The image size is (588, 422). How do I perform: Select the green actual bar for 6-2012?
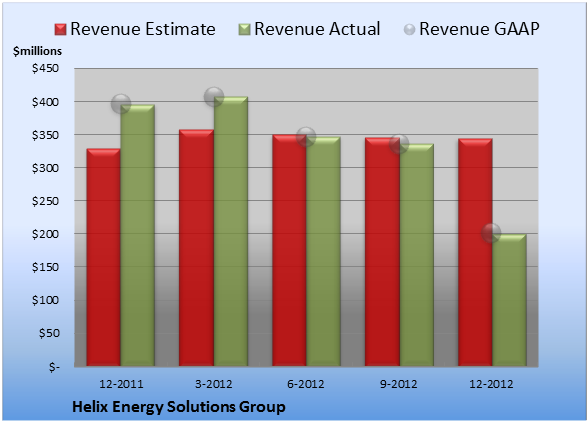[x=323, y=251]
